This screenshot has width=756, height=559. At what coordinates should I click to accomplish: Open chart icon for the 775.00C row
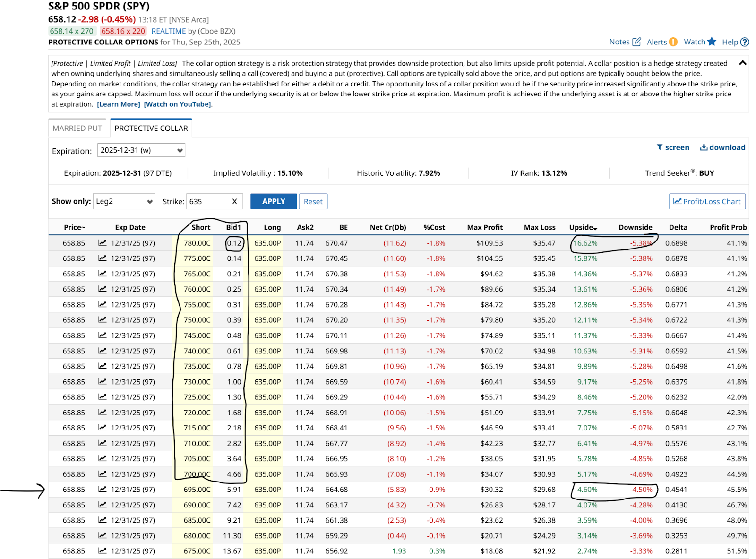(102, 258)
